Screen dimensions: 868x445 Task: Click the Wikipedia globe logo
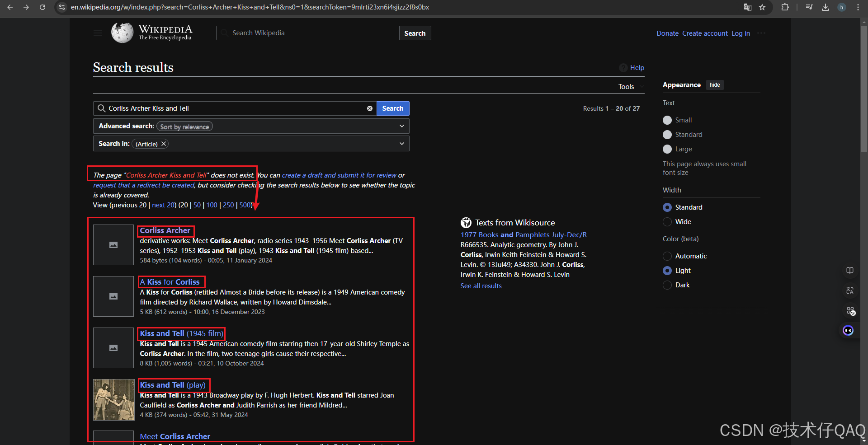122,33
